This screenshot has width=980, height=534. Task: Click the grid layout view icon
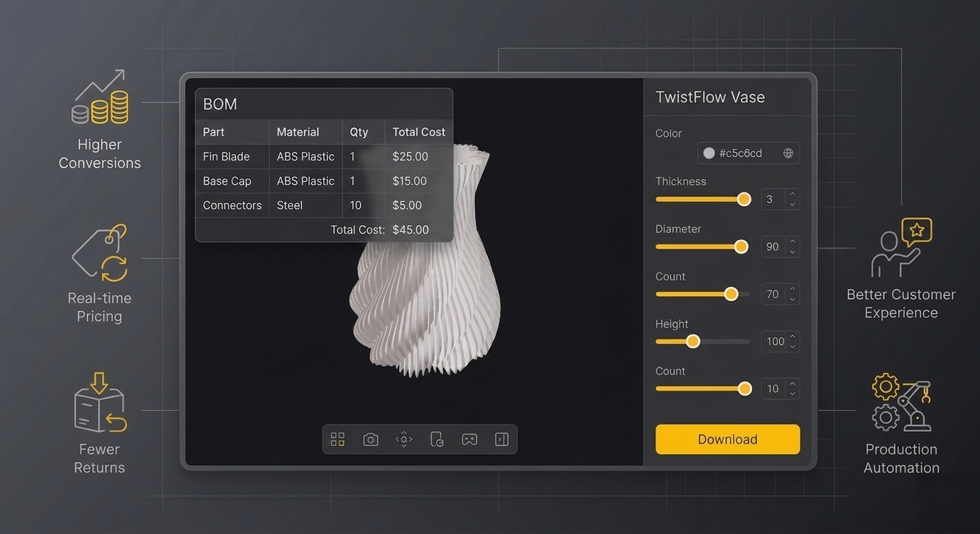pyautogui.click(x=337, y=440)
